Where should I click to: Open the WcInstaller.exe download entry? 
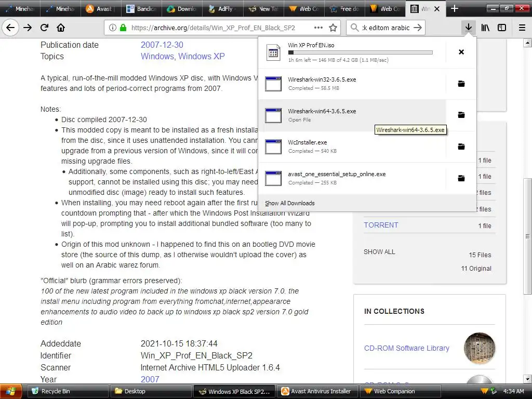[352, 147]
